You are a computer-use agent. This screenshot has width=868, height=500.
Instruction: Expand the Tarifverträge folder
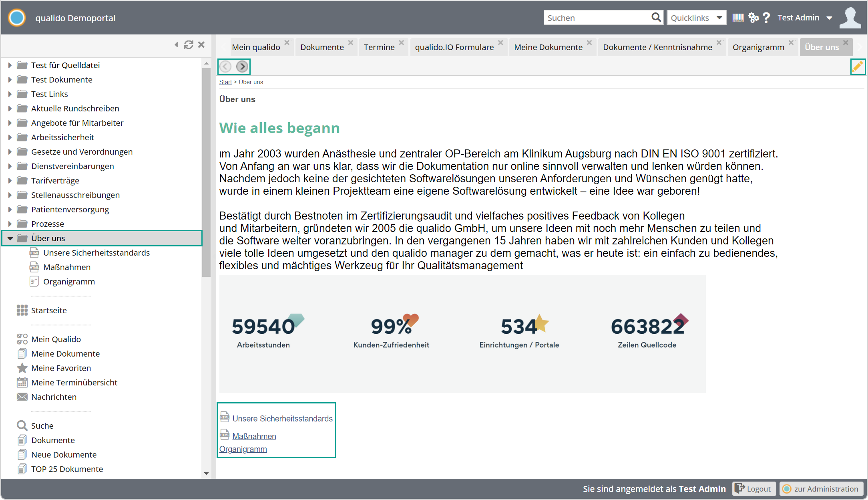pos(10,181)
